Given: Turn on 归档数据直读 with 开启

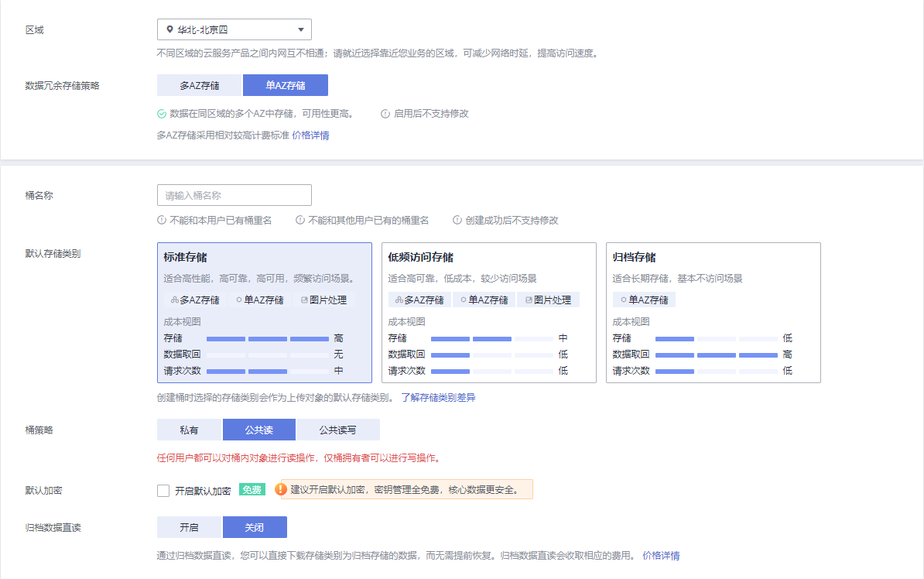Looking at the screenshot, I should pos(189,527).
